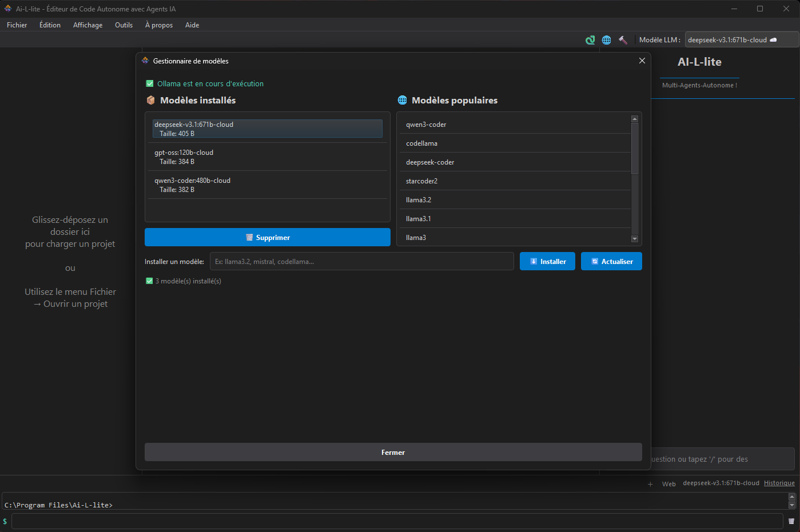
Task: Open the Outils menu
Action: (124, 25)
